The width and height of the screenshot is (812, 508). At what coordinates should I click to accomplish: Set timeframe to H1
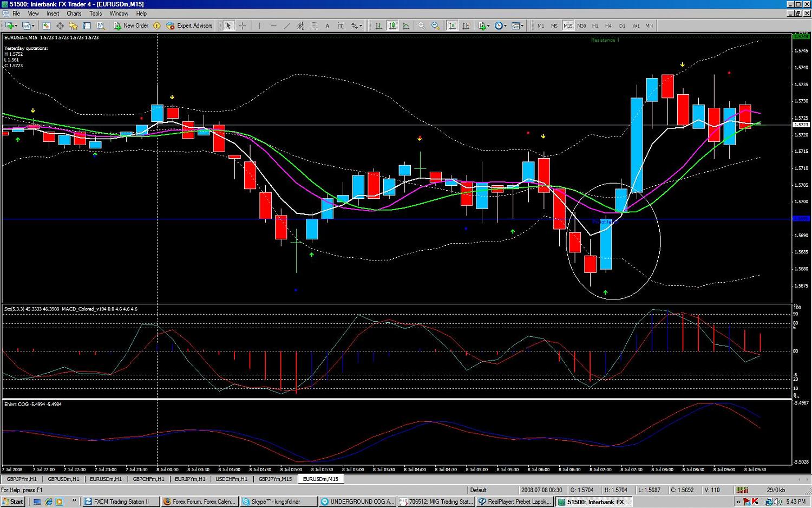[595, 25]
